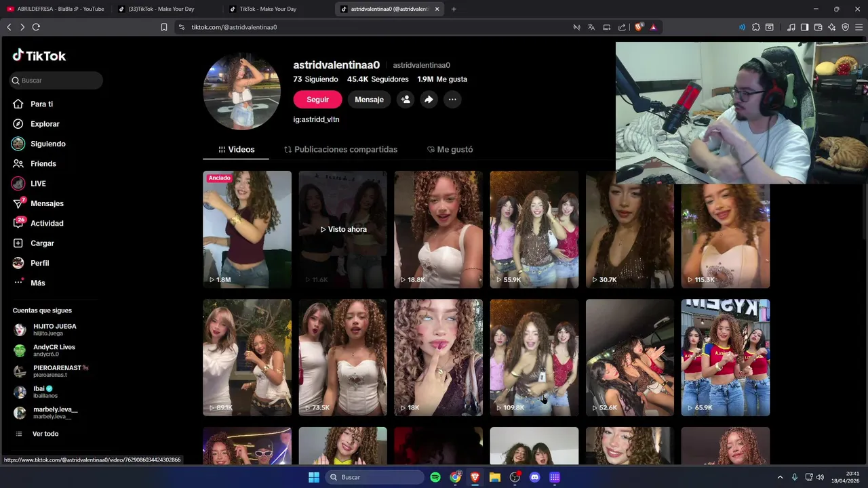The width and height of the screenshot is (868, 488).
Task: Click the address bar URL
Action: click(x=234, y=27)
